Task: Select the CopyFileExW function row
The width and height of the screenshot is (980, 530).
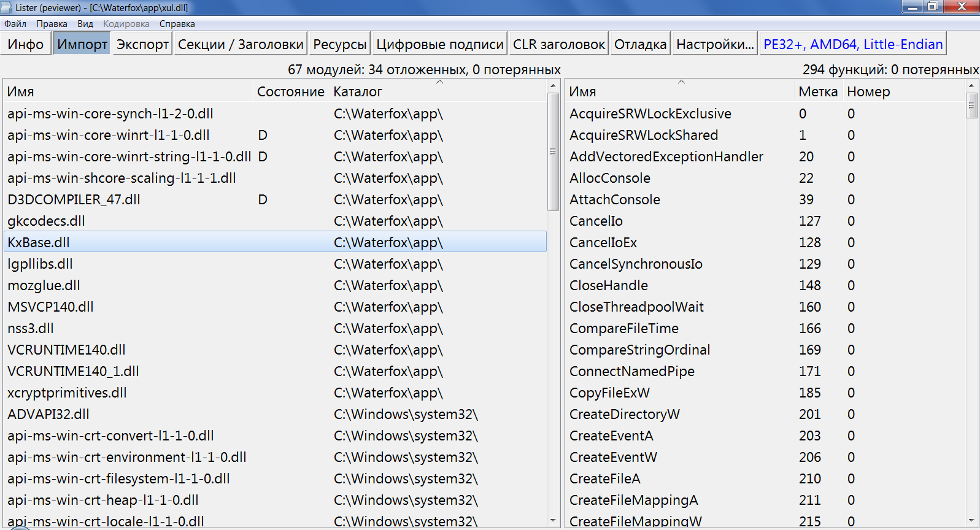Action: (x=765, y=393)
